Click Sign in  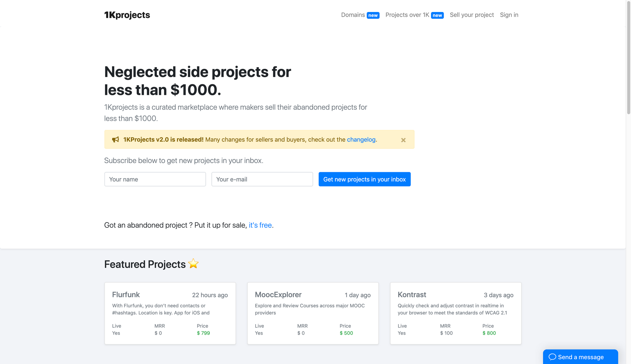(x=509, y=15)
